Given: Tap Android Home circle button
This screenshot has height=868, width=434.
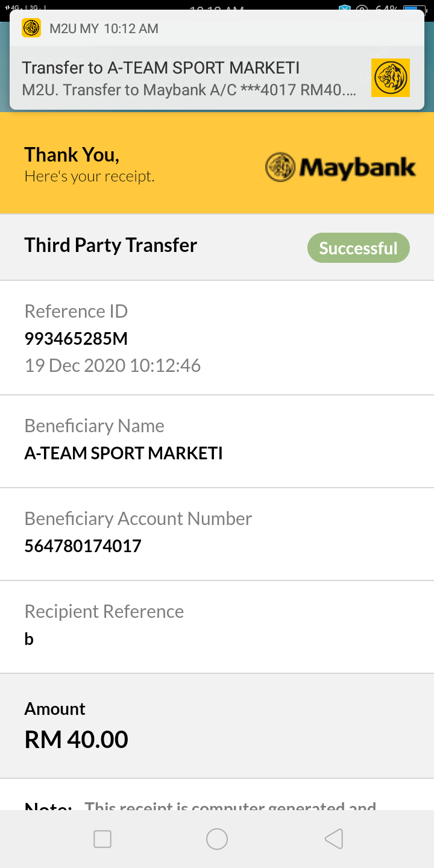Looking at the screenshot, I should coord(217,839).
